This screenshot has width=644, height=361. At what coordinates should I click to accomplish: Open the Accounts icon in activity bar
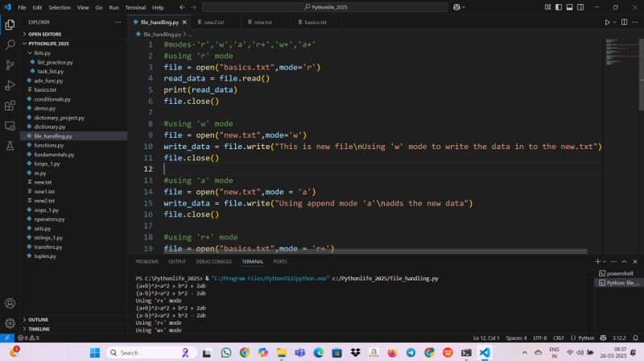pos(10,304)
